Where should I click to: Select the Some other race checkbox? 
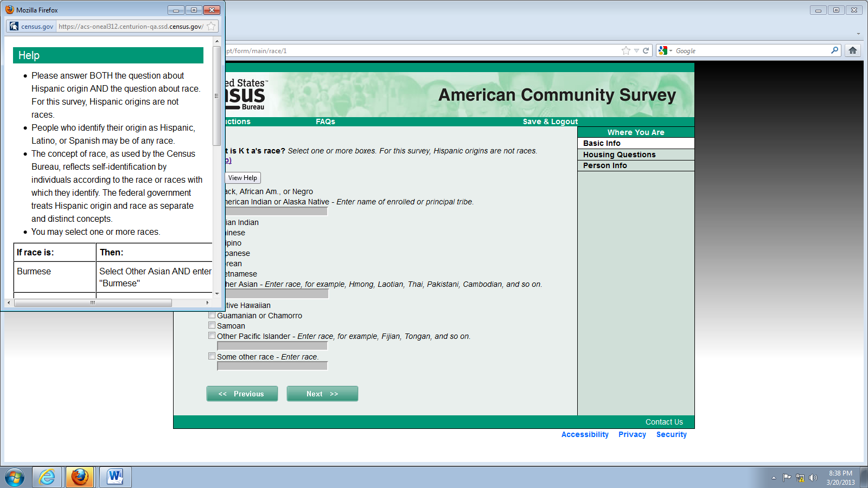pos(212,356)
